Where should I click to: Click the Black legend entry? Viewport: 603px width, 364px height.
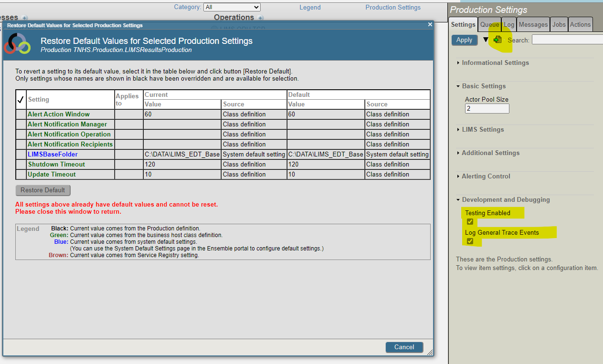click(126, 229)
